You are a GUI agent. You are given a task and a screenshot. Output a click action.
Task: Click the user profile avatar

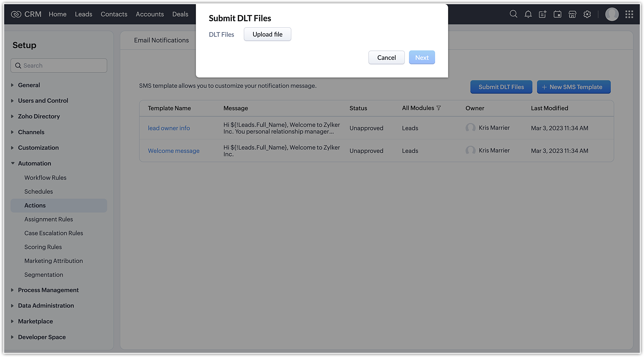pyautogui.click(x=612, y=14)
